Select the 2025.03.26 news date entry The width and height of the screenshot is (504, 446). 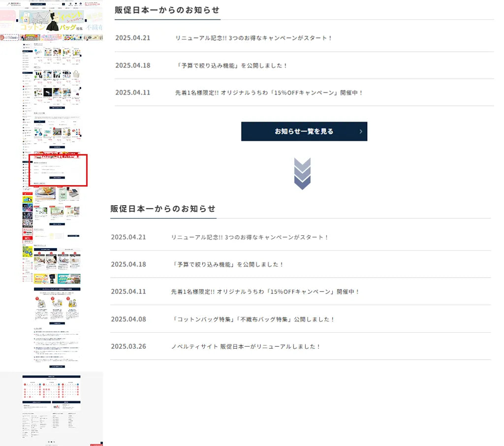(128, 346)
